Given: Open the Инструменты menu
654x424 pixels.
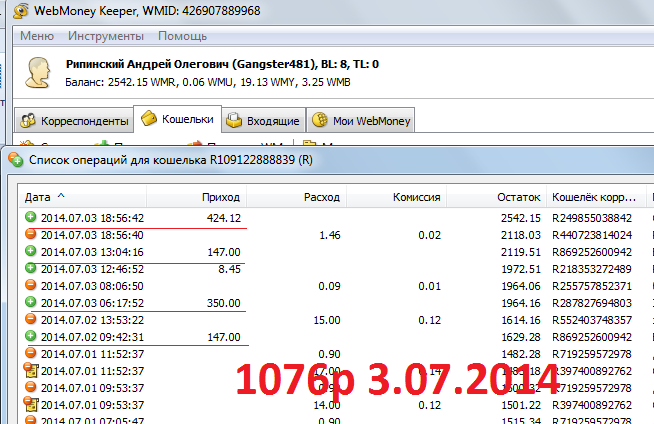Looking at the screenshot, I should click(106, 36).
